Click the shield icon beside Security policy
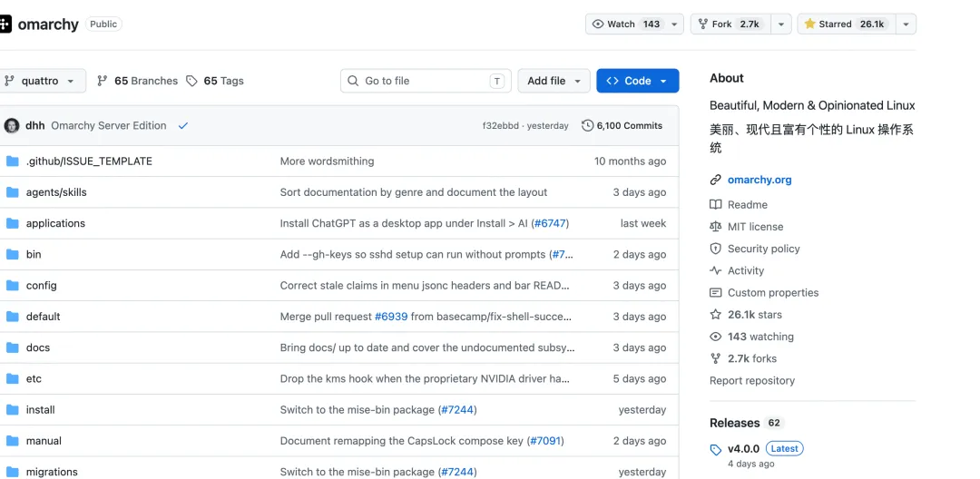 click(716, 249)
